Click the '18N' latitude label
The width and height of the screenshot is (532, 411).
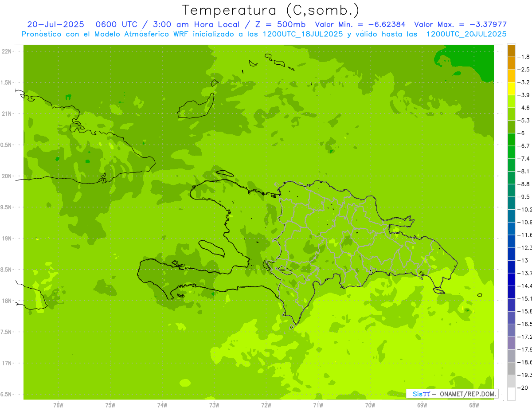tap(7, 301)
